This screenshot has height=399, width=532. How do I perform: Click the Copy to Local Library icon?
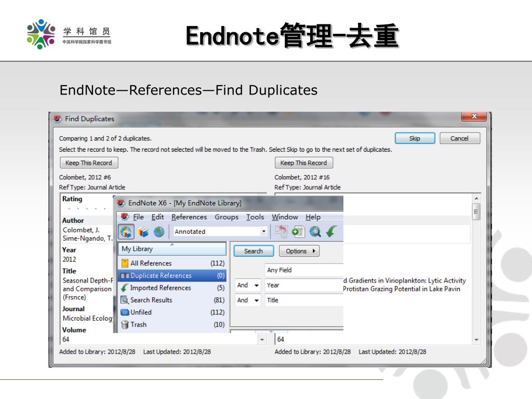tap(281, 232)
